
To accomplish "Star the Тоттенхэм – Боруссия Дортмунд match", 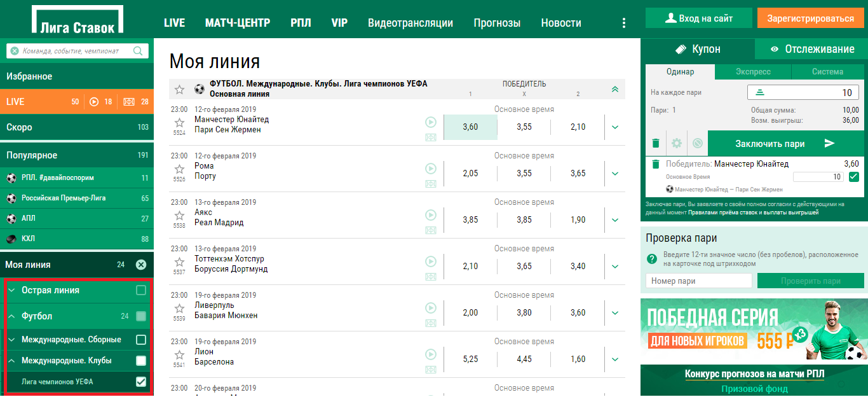I will [x=179, y=262].
